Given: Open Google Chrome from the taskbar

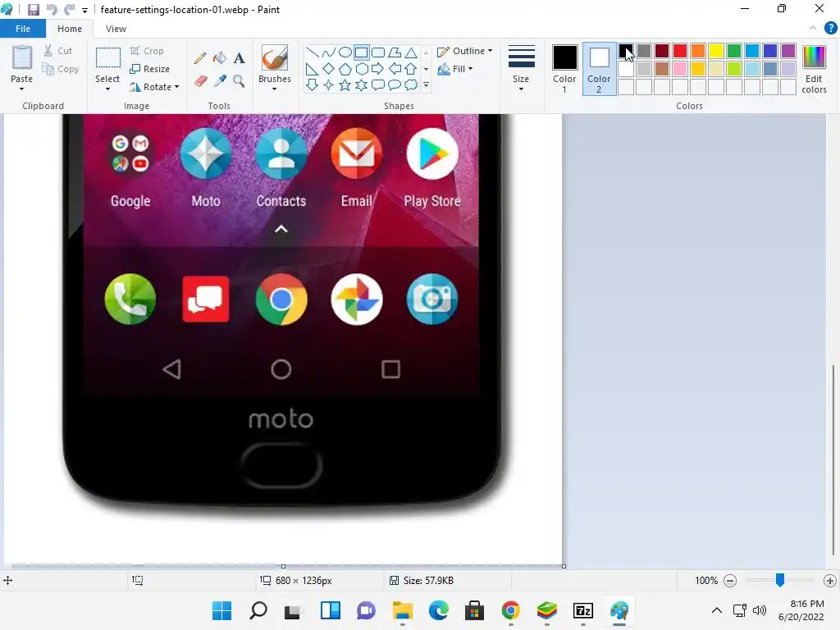Looking at the screenshot, I should click(510, 610).
